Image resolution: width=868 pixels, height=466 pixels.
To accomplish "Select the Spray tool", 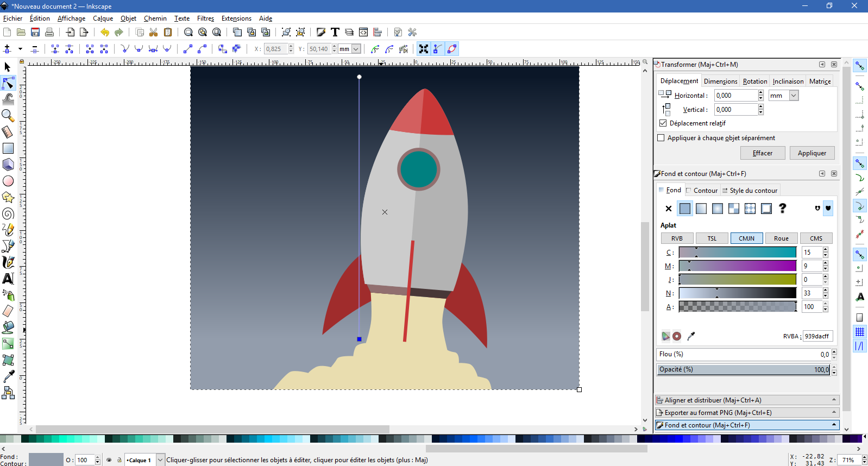I will click(8, 295).
